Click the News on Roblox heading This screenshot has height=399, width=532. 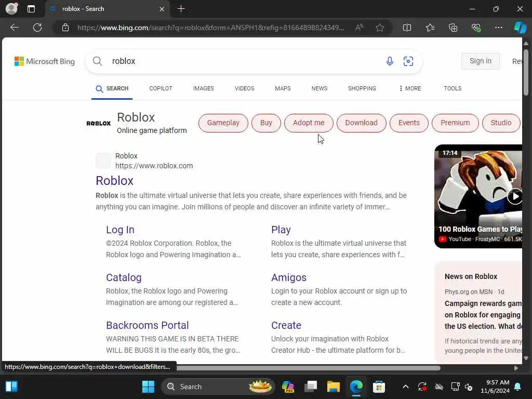point(471,276)
